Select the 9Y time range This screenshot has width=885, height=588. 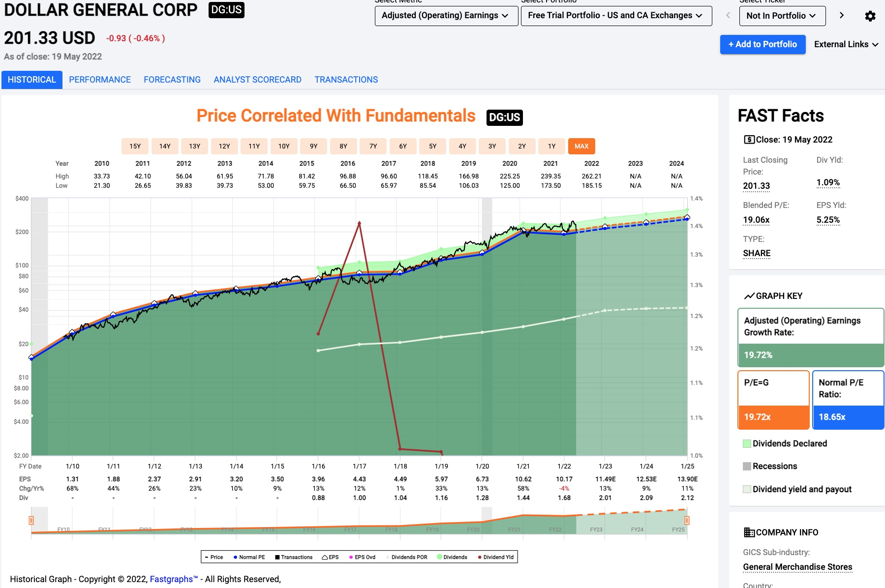(314, 146)
